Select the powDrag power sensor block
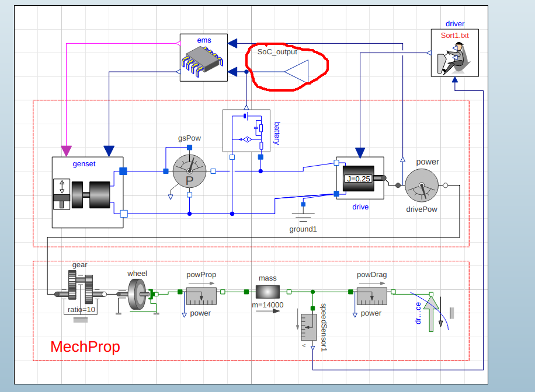This screenshot has width=535, height=392. coord(372,296)
